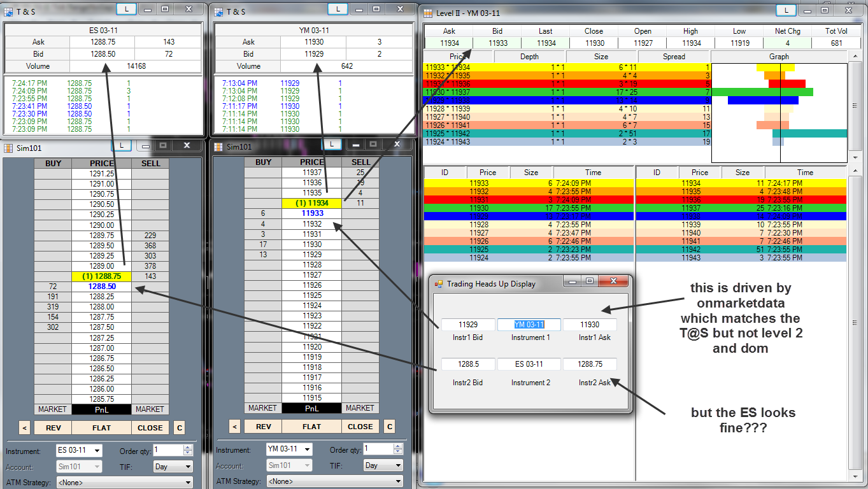Click the left arrow button in ES Sim101 panel

(x=24, y=428)
